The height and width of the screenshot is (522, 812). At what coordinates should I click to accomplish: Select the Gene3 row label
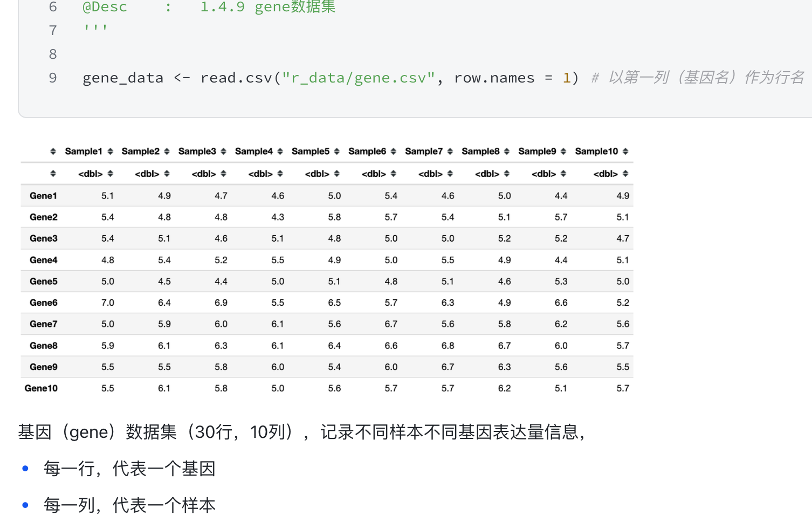point(43,238)
